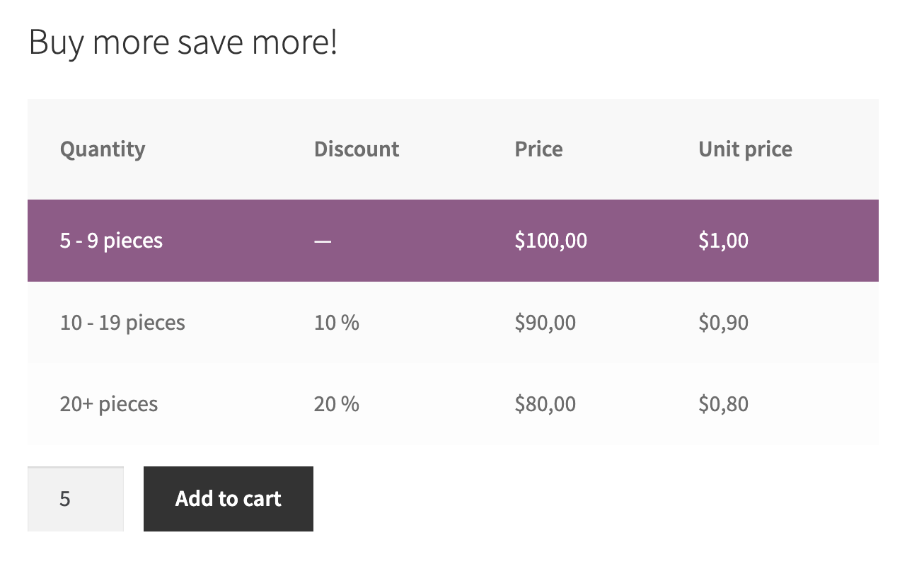Screen dimensions: 924x569
Task: Select the highlighted purple pricing row
Action: (453, 241)
